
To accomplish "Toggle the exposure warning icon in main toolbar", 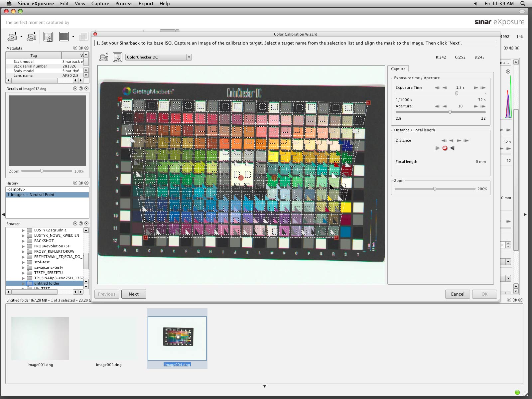I will point(48,37).
